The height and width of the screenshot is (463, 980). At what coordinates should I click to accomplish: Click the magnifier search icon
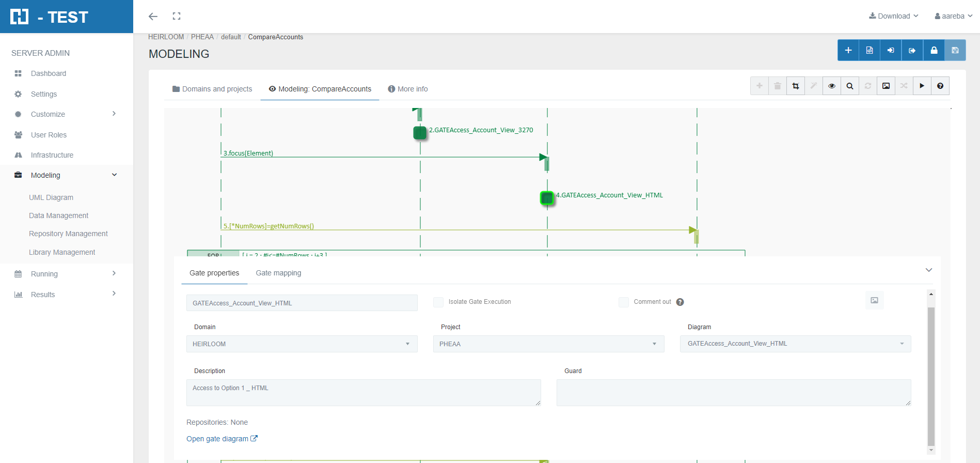(x=849, y=86)
